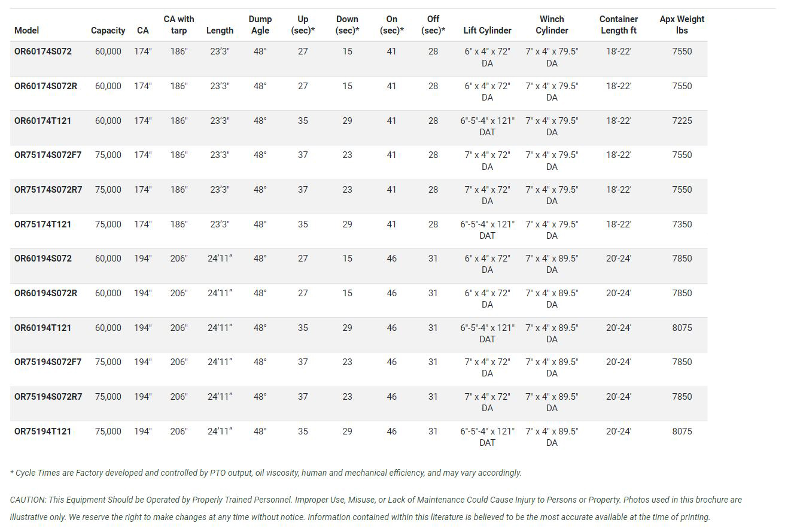Click the Capacity column header
The image size is (794, 532).
tap(108, 31)
